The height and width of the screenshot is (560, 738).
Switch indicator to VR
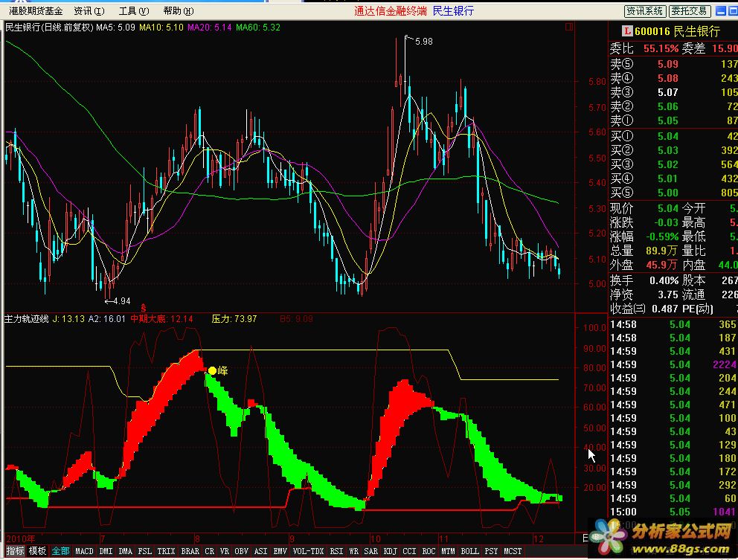pyautogui.click(x=225, y=551)
